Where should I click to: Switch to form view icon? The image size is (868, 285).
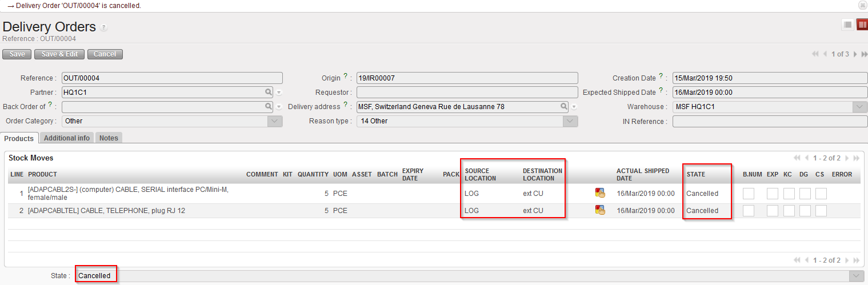(862, 25)
